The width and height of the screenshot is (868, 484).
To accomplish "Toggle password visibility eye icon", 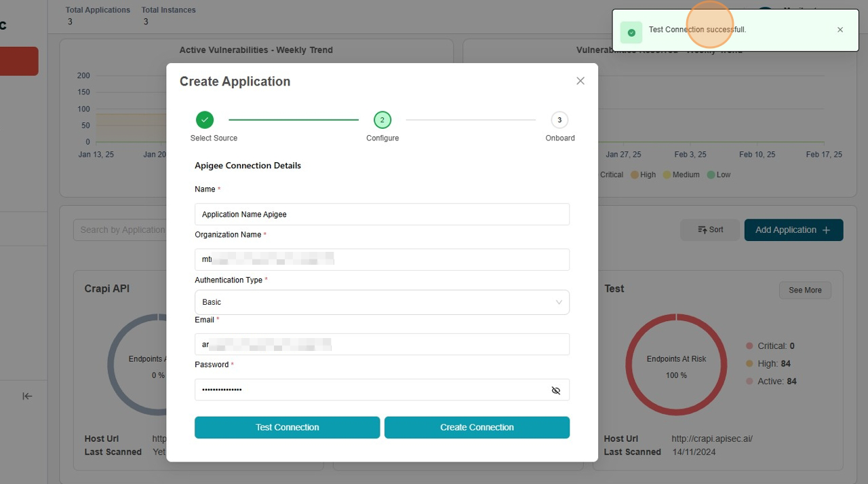I will tap(555, 390).
